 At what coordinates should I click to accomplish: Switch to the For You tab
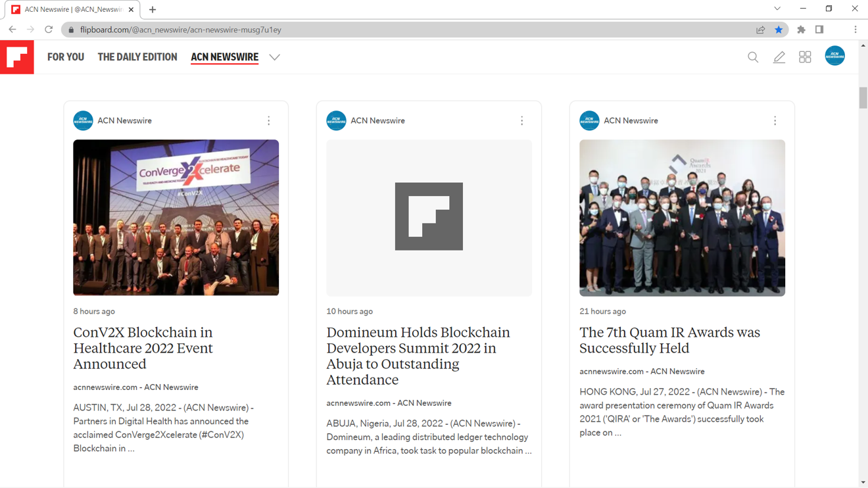pos(66,57)
